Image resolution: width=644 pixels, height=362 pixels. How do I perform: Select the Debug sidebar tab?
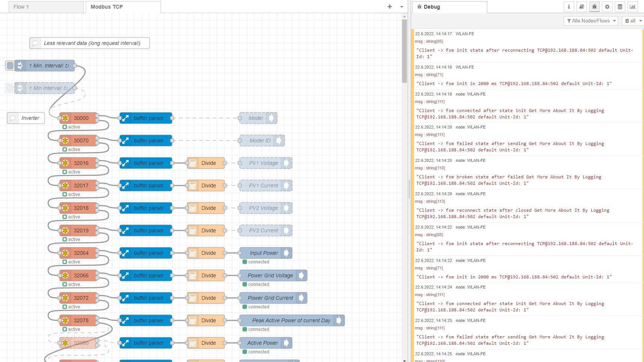(450, 7)
